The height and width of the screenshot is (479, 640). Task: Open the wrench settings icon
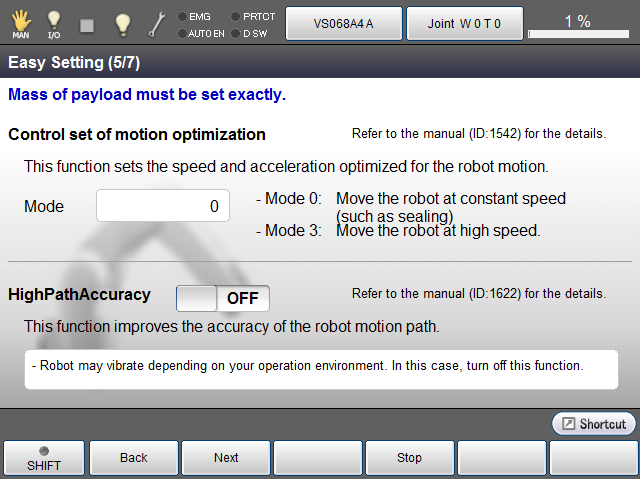coord(157,23)
